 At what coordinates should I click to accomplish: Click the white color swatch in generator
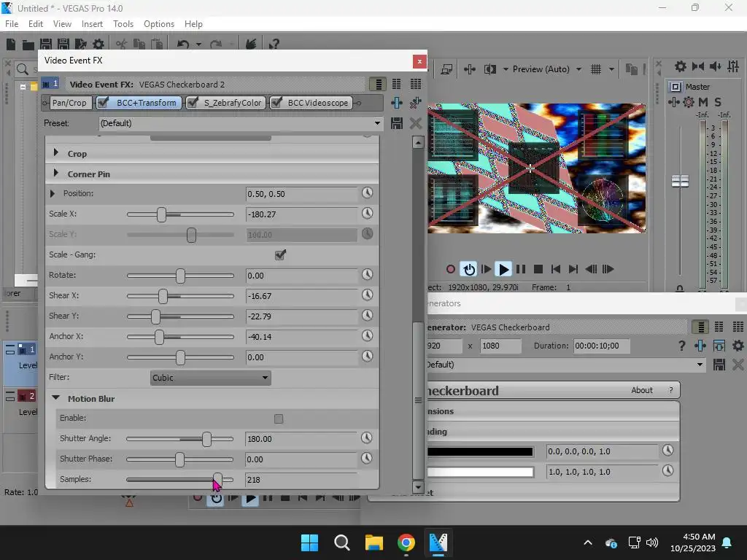coord(480,472)
